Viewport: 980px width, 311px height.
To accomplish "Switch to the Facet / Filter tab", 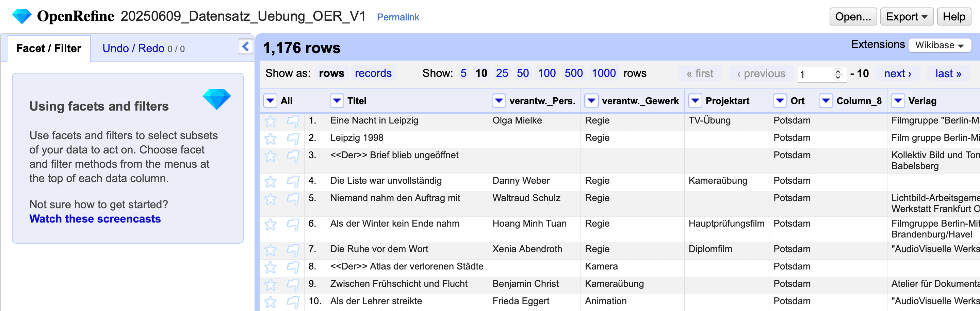I will [x=49, y=48].
